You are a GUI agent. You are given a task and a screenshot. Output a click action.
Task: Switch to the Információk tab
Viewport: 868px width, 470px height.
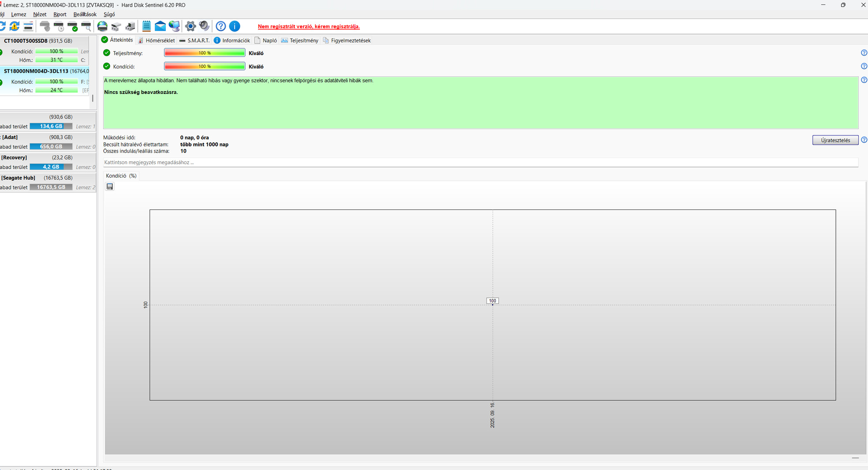coord(232,41)
